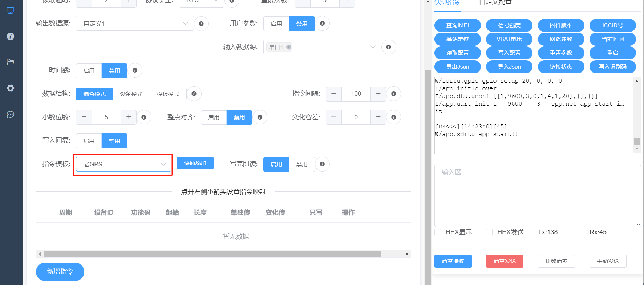
Task: Enable 时间戳
Action: click(x=89, y=70)
